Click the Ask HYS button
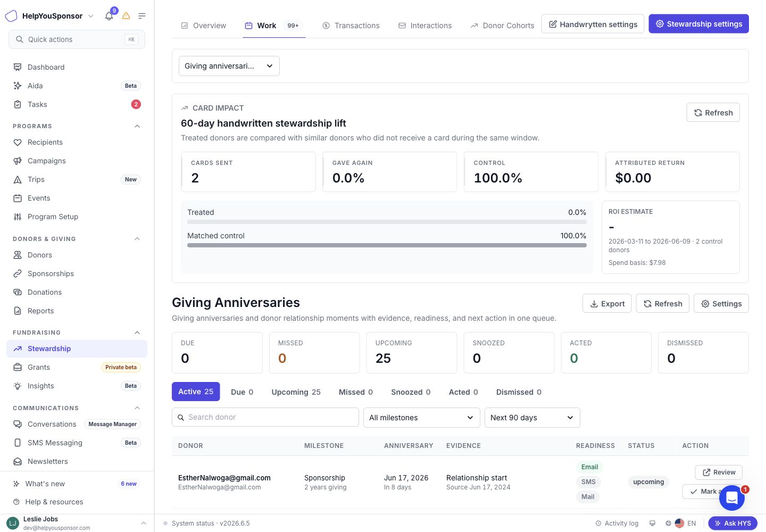The height and width of the screenshot is (532, 766). coord(732,523)
